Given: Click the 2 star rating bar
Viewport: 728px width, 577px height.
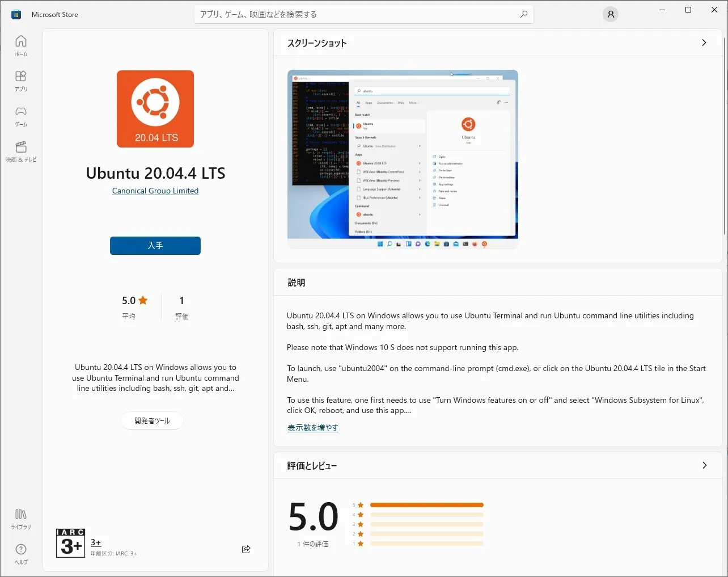Looking at the screenshot, I should point(427,534).
